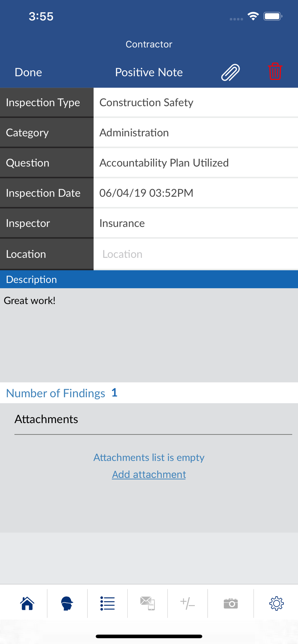Image resolution: width=298 pixels, height=644 pixels.
Task: Choose the Inspector field Insurance
Action: [x=195, y=223]
